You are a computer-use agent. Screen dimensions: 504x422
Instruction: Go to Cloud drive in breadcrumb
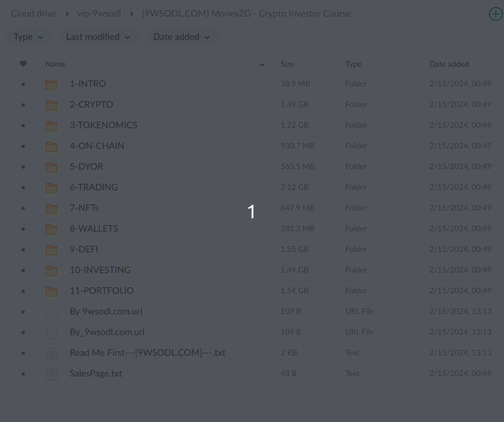[34, 13]
